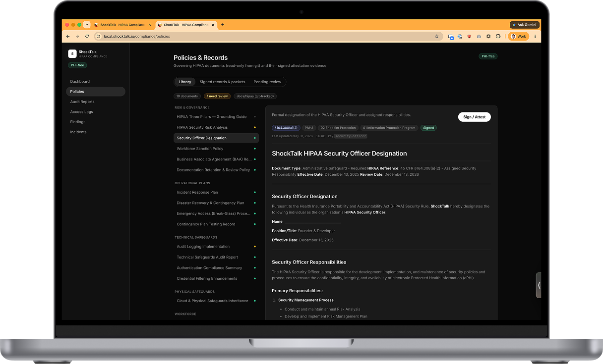Open the Extensions puzzle-piece icon
Image resolution: width=603 pixels, height=364 pixels.
coord(498,36)
